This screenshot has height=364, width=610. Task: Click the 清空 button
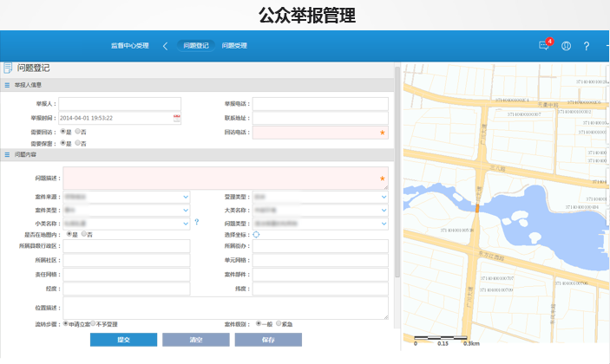(x=196, y=340)
